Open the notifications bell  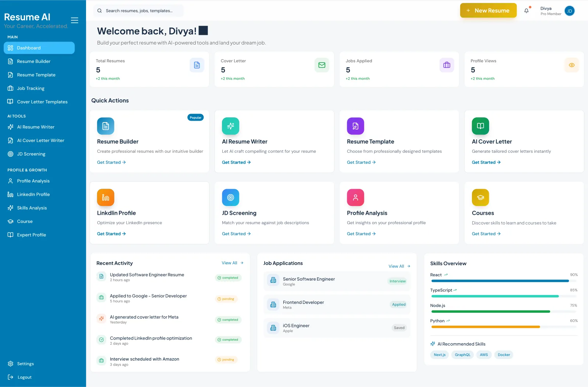527,11
